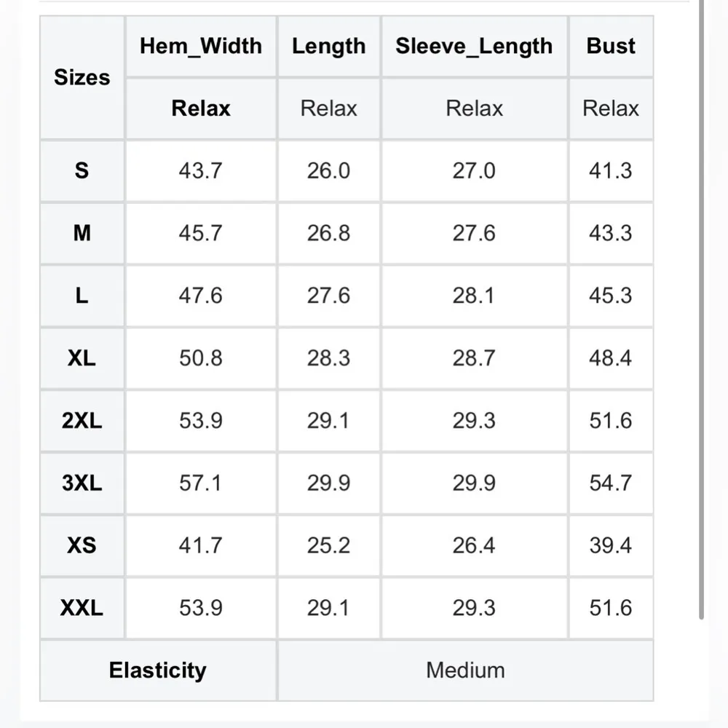
Task: Select the Hem_Width column header
Action: pos(200,46)
